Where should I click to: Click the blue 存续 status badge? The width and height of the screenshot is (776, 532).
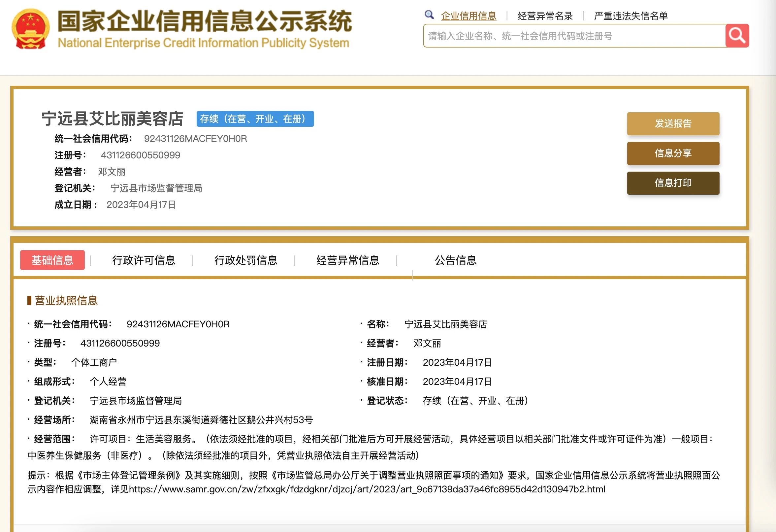point(255,119)
